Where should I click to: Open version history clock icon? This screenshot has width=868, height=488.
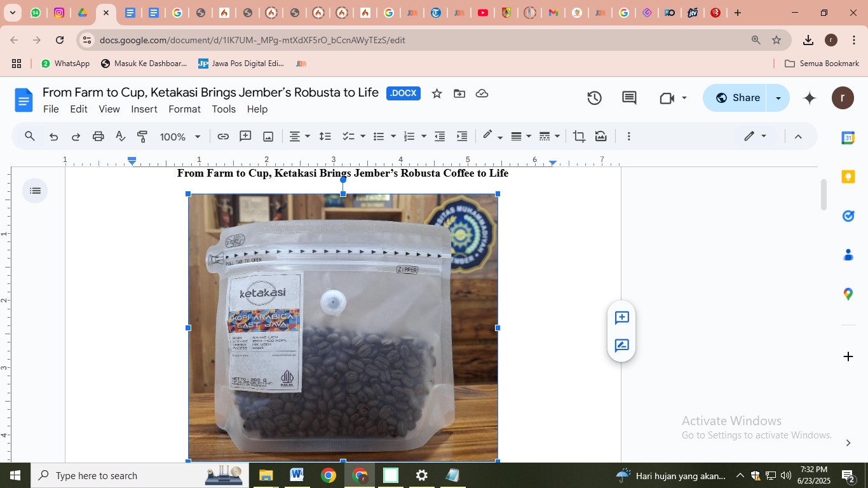coord(594,98)
